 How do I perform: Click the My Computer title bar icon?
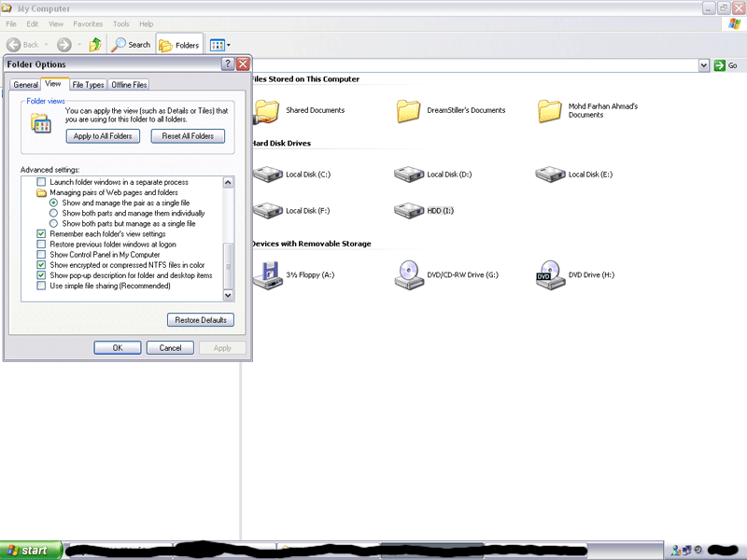tap(7, 8)
